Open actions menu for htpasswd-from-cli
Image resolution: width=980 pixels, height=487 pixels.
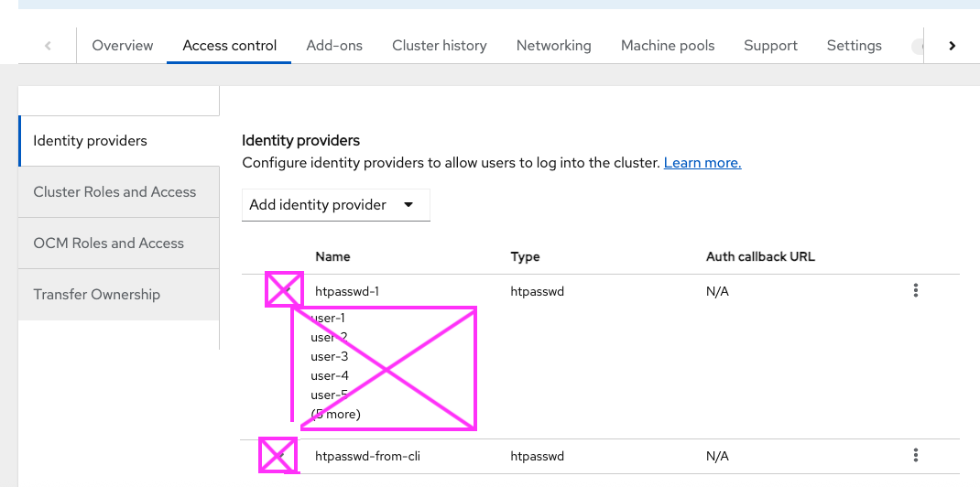[915, 455]
